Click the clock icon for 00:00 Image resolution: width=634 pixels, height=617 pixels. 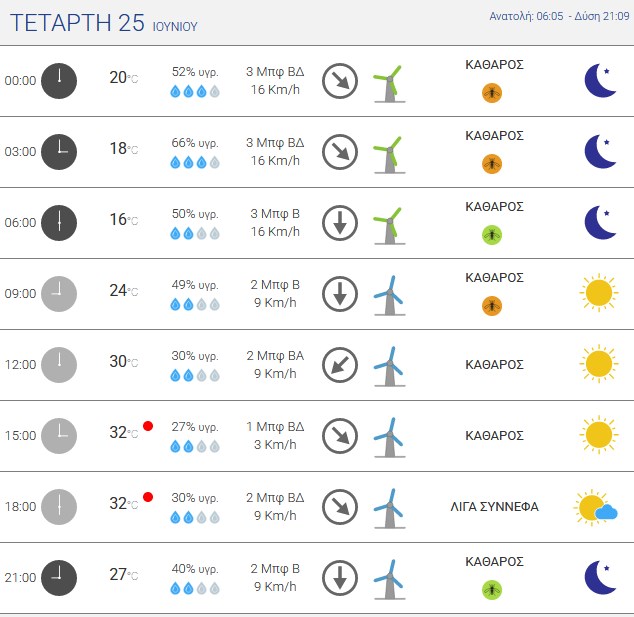click(x=59, y=81)
